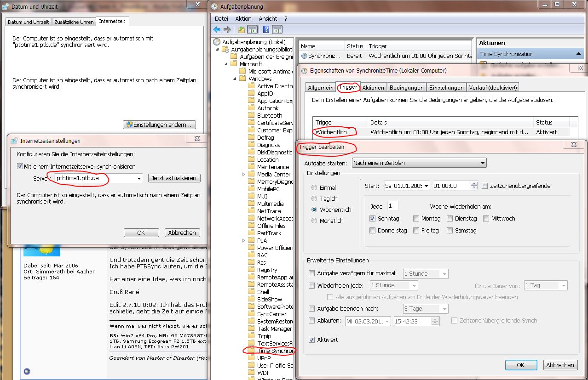
Task: Check the Freitag weekday checkbox
Action: click(416, 231)
